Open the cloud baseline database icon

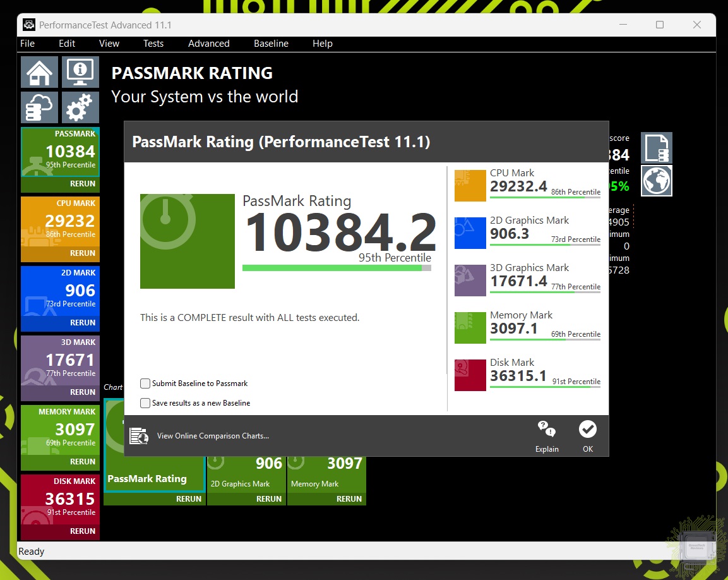point(40,107)
